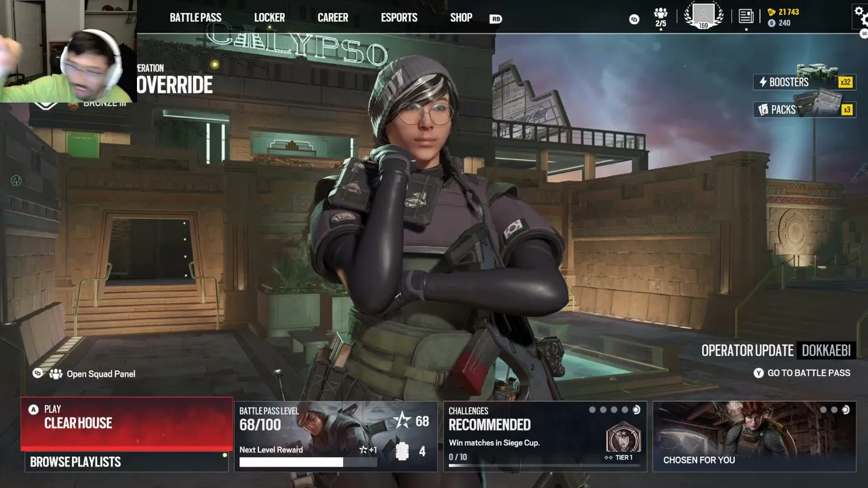Click the Battle Pass star tokens 68 icon
Viewport: 868px width, 488px height.
[403, 421]
